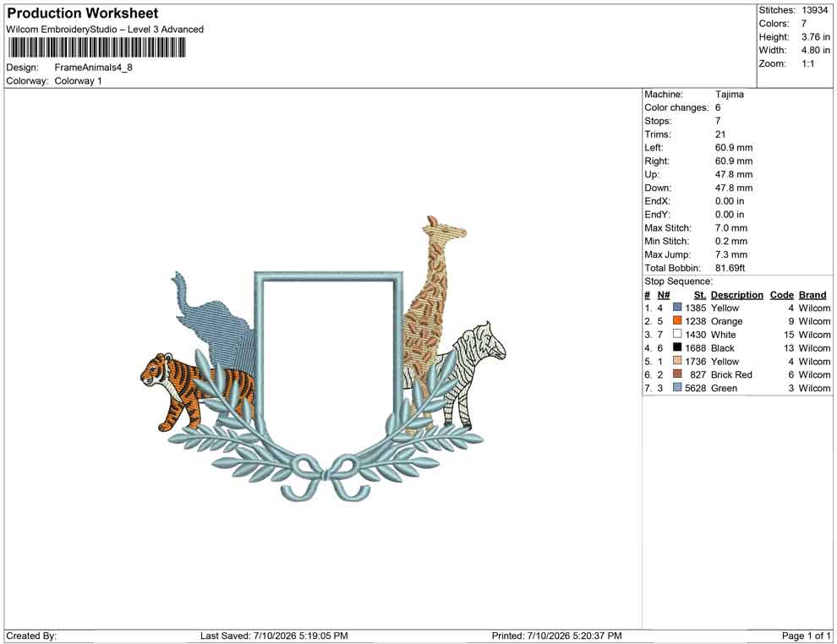Click the code 13 in the Black row
Screen dimensions: 837x644
click(x=789, y=348)
